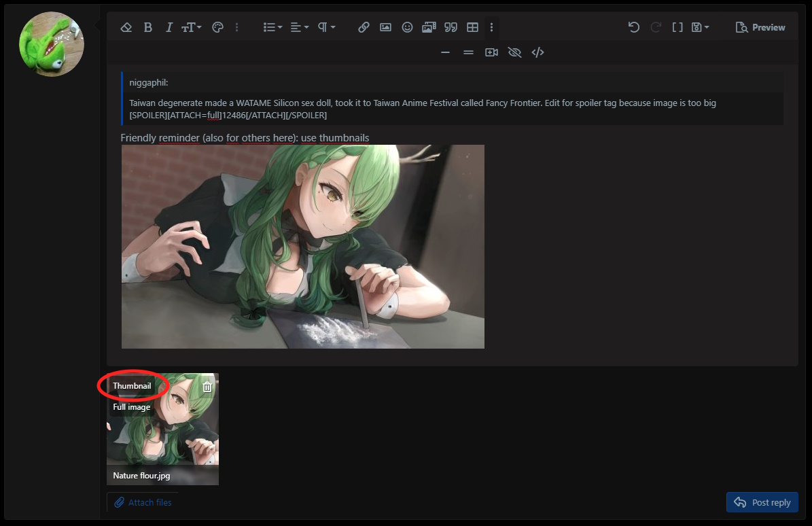Insert a quote block
Image resolution: width=812 pixels, height=526 pixels.
click(x=451, y=27)
